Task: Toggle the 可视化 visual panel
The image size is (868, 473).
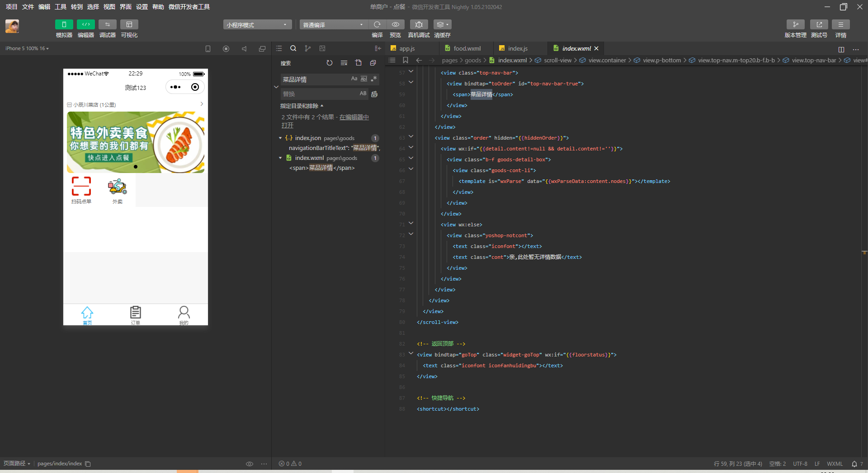Action: 129,24
